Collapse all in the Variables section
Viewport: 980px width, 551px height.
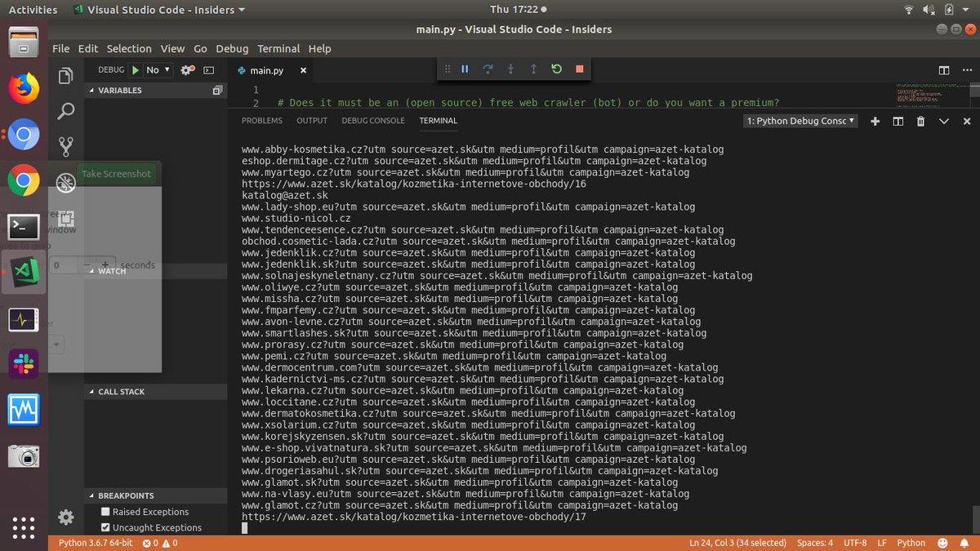(x=217, y=91)
